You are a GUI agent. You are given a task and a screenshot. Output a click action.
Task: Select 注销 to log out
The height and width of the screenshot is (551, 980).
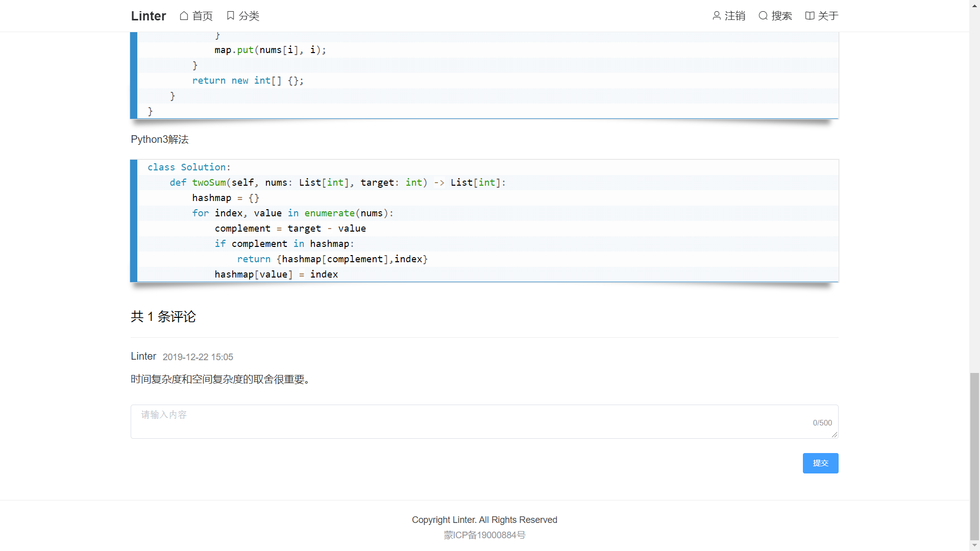point(734,16)
